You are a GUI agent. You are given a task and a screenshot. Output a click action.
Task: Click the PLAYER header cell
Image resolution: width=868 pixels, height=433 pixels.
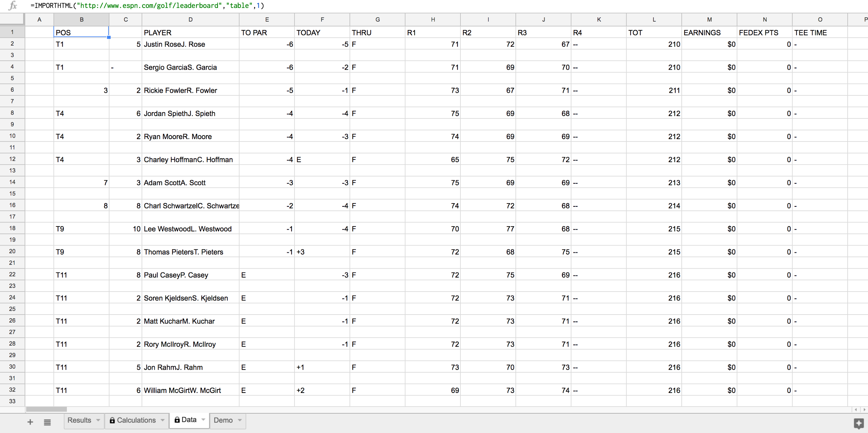(190, 32)
